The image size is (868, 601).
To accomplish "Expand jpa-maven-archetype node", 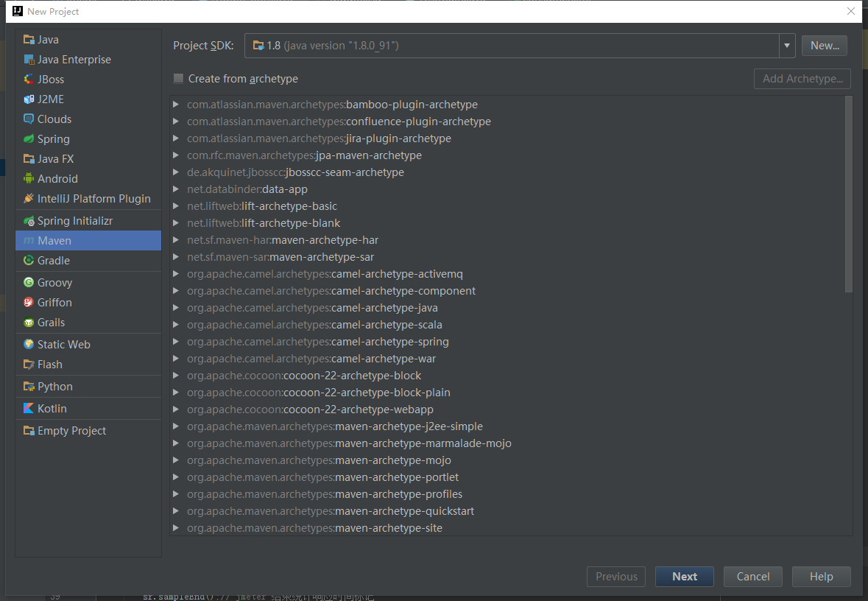I will pyautogui.click(x=175, y=155).
